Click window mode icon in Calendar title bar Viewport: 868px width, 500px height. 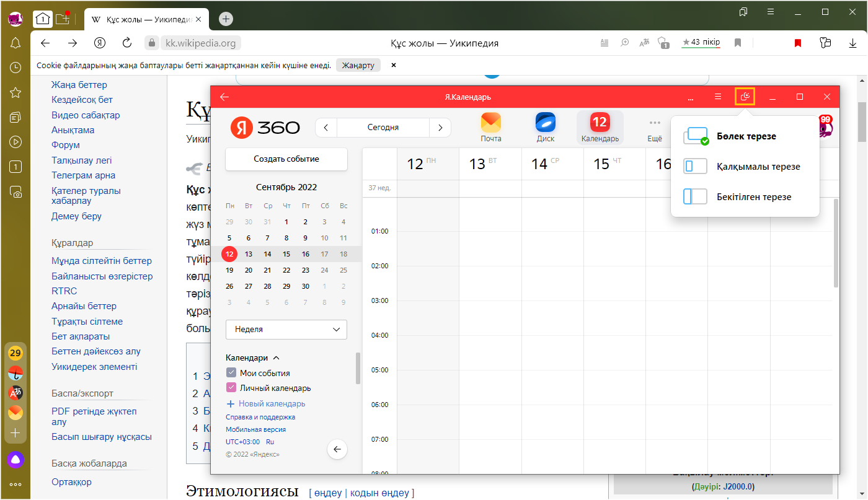click(x=745, y=97)
